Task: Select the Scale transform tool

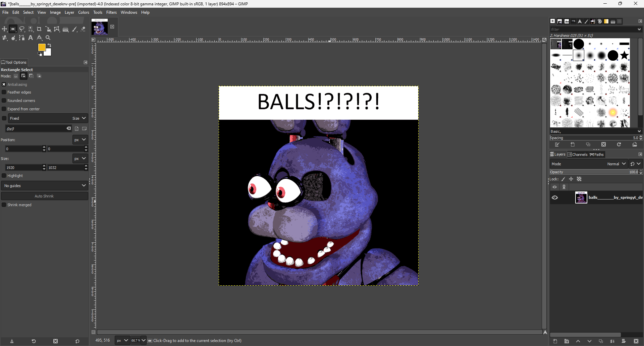Action: 48,29
